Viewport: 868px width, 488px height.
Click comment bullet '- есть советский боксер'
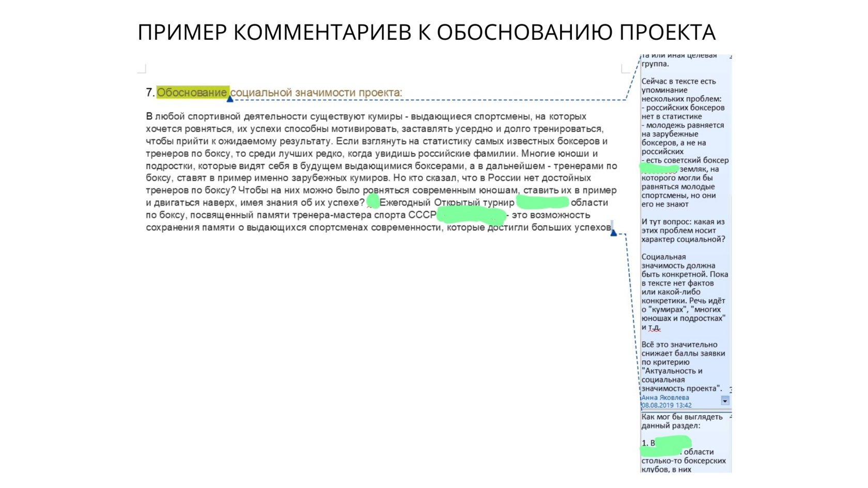click(x=685, y=160)
